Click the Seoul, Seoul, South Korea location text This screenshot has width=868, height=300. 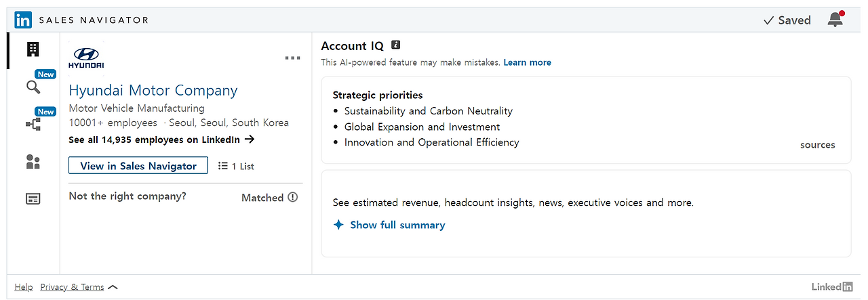tap(229, 123)
